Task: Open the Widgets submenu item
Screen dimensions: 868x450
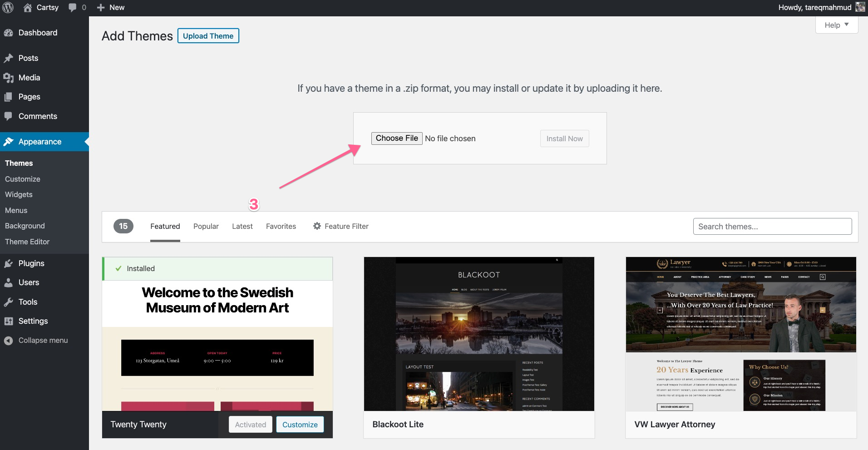Action: (19, 194)
